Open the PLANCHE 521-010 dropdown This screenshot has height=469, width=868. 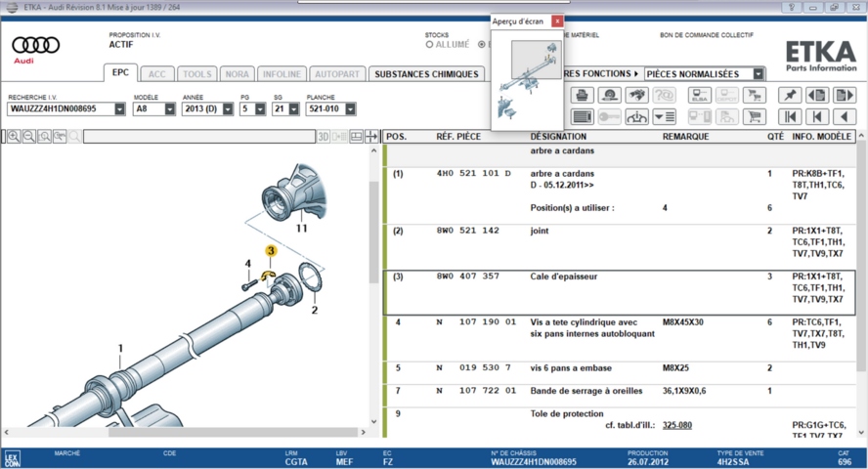point(350,109)
